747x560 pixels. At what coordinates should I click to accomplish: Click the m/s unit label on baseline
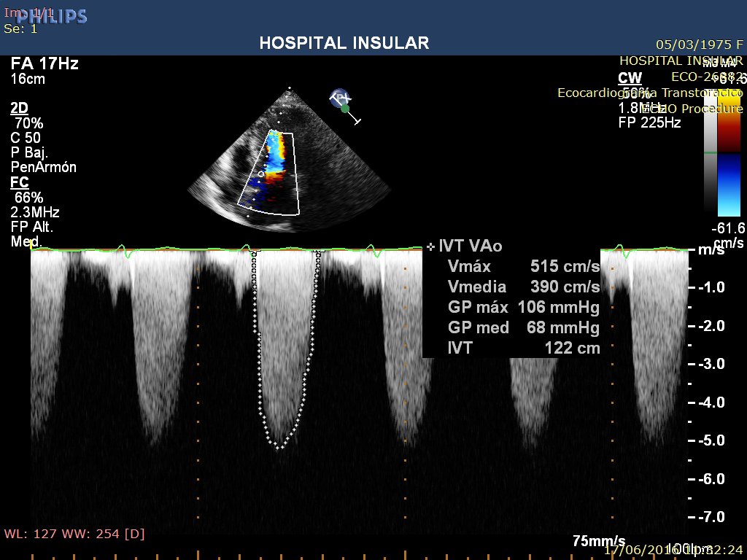[x=711, y=249]
